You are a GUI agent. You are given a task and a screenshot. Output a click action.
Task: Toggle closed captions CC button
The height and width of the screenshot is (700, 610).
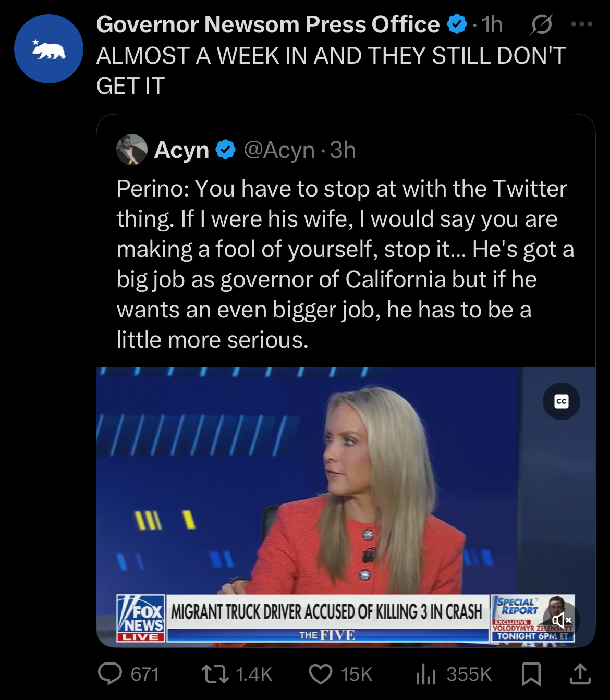tap(562, 401)
